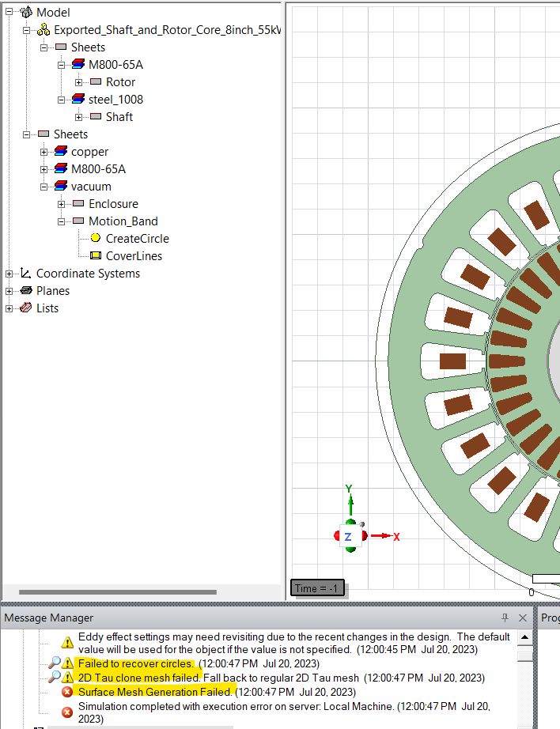Image resolution: width=560 pixels, height=729 pixels.
Task: Click the error icon beside 'Simulation completed with execution error'
Action: coord(67,712)
